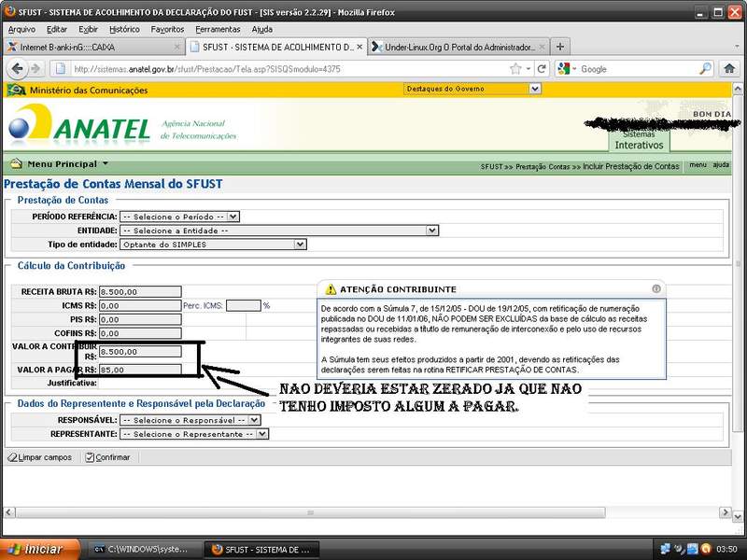The image size is (747, 560).
Task: Click the first system tray network icon
Action: pos(666,549)
